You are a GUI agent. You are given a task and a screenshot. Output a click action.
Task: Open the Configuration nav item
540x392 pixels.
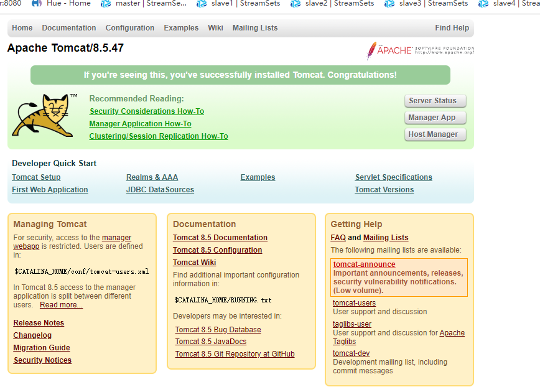point(129,27)
